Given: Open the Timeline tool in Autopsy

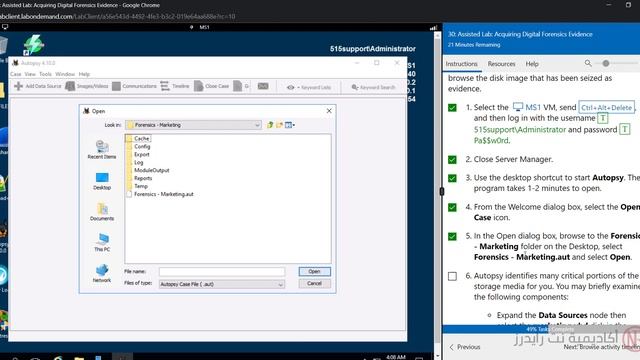Looking at the screenshot, I should [175, 86].
